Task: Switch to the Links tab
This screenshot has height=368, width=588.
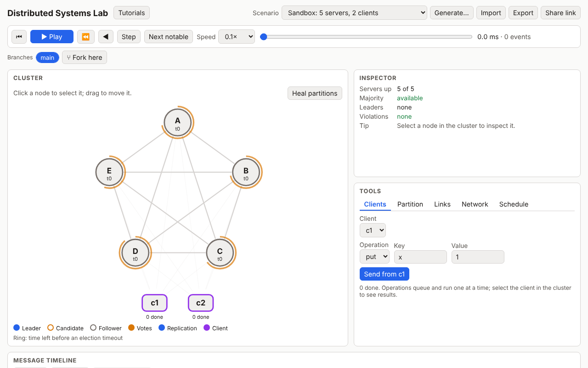Action: click(442, 204)
